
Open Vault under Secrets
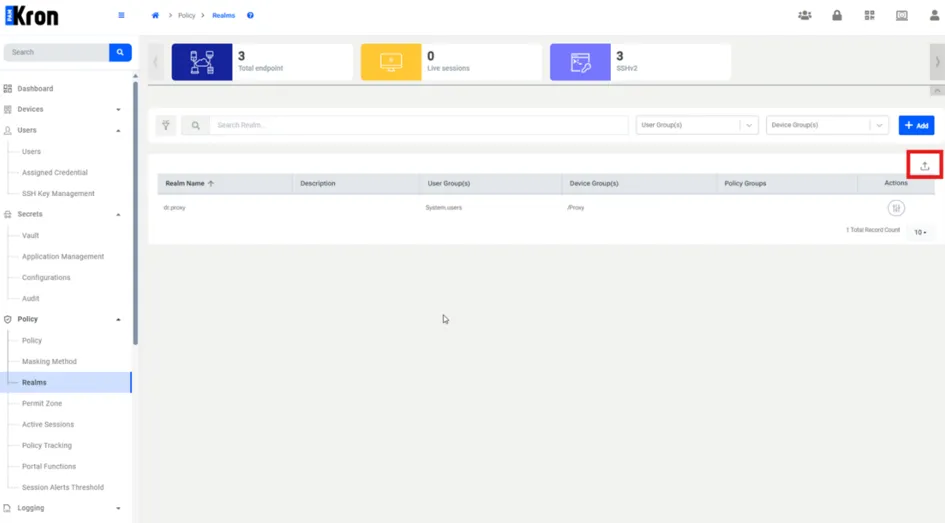(31, 236)
